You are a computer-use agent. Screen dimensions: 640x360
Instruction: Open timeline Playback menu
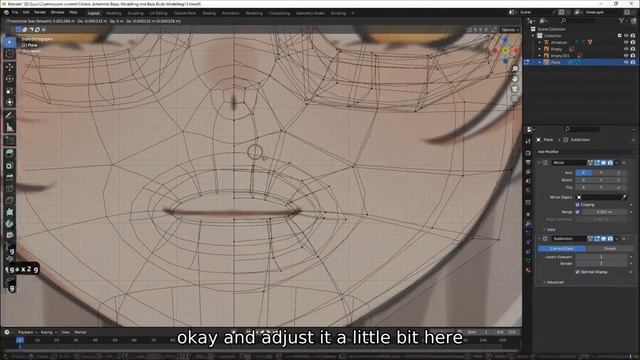(x=27, y=332)
